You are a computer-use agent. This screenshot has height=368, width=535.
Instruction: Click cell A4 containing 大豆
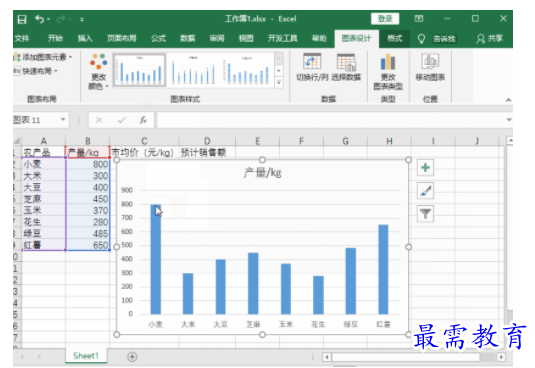[44, 187]
